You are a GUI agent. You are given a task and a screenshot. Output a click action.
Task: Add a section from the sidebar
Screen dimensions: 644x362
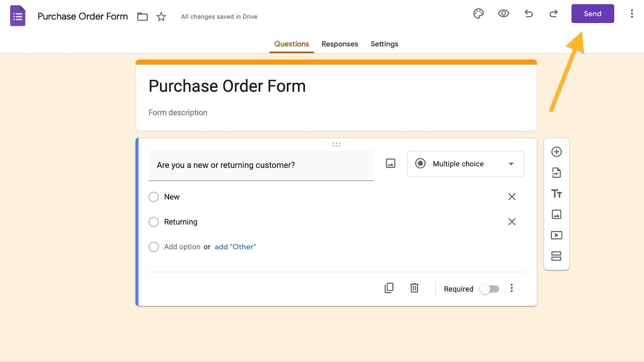coord(556,256)
